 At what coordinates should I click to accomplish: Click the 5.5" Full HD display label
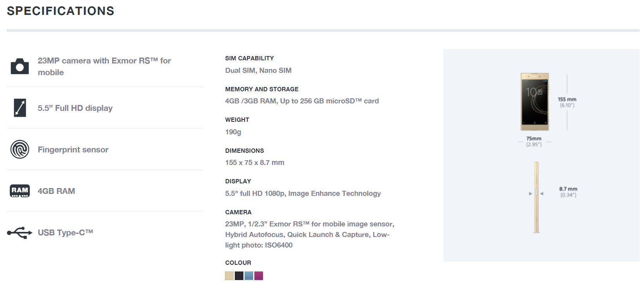click(x=75, y=108)
